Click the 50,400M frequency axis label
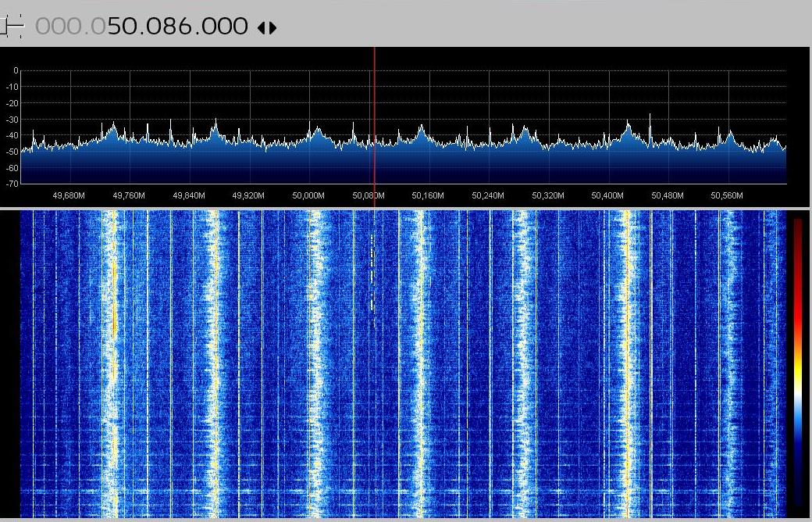Image resolution: width=812 pixels, height=522 pixels. pos(607,195)
